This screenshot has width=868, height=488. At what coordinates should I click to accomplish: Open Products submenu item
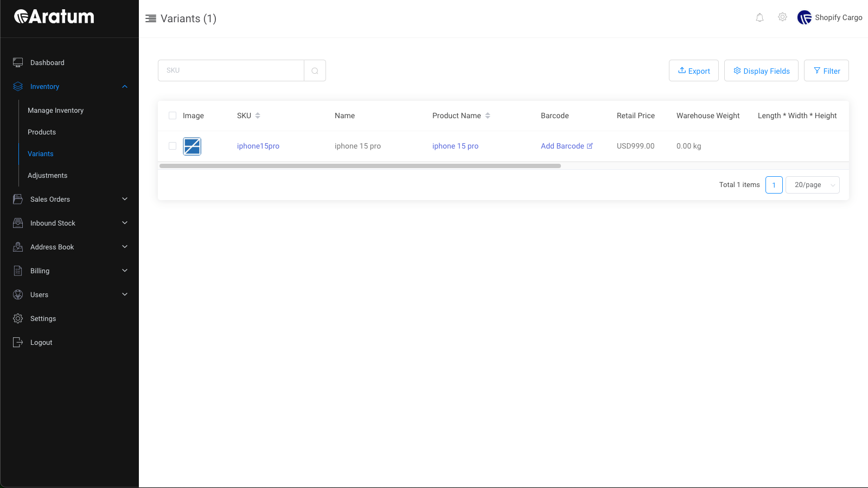(x=42, y=132)
